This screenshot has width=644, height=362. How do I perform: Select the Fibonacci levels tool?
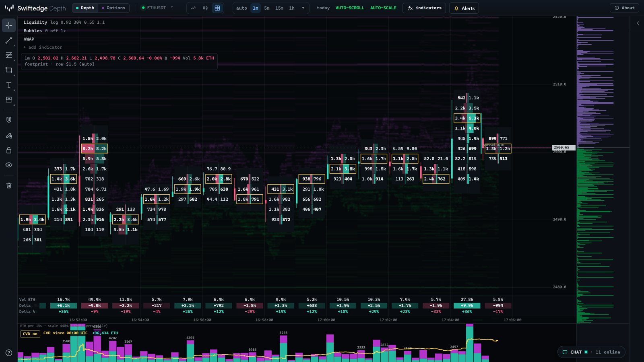[9, 55]
